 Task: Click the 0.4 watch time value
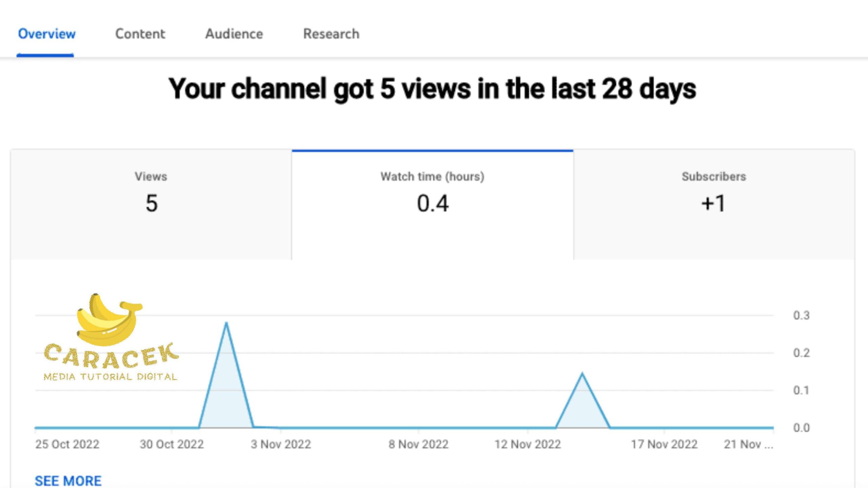433,203
